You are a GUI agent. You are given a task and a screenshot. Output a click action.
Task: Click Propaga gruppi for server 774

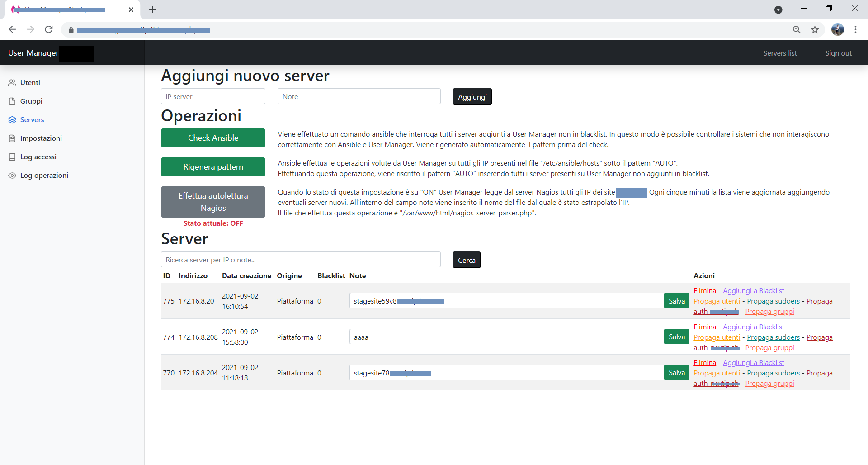(x=769, y=347)
